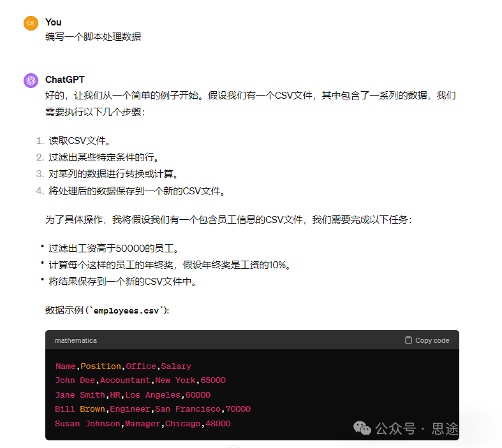Click the Bill Brown row in code block
The width and height of the screenshot is (502, 448).
point(152,409)
